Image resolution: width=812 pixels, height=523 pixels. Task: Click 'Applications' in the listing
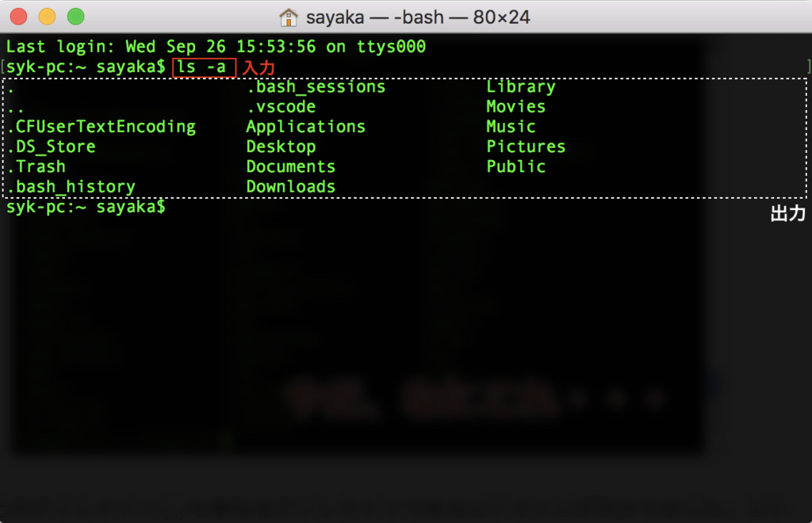306,128
